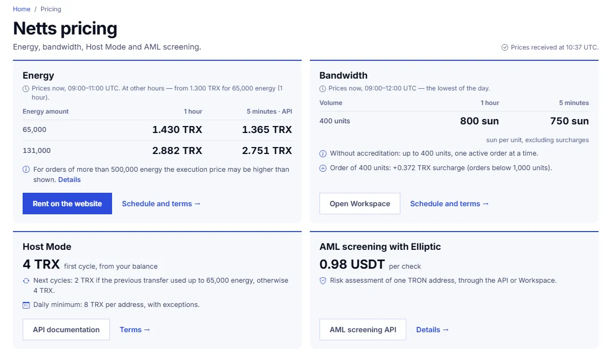Click the 2.751 TRX price
This screenshot has width=611, height=364.
(267, 151)
